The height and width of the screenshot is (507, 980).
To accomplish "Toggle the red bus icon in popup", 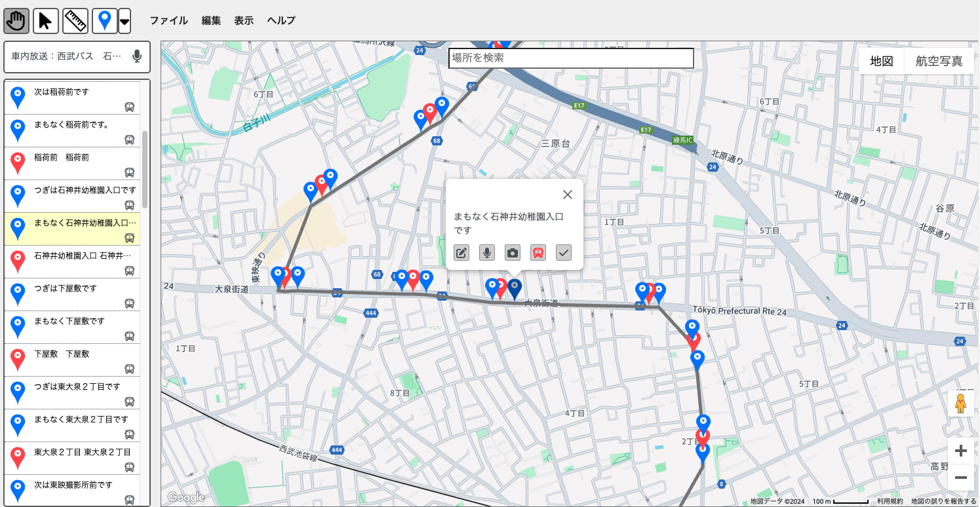I will pyautogui.click(x=538, y=253).
